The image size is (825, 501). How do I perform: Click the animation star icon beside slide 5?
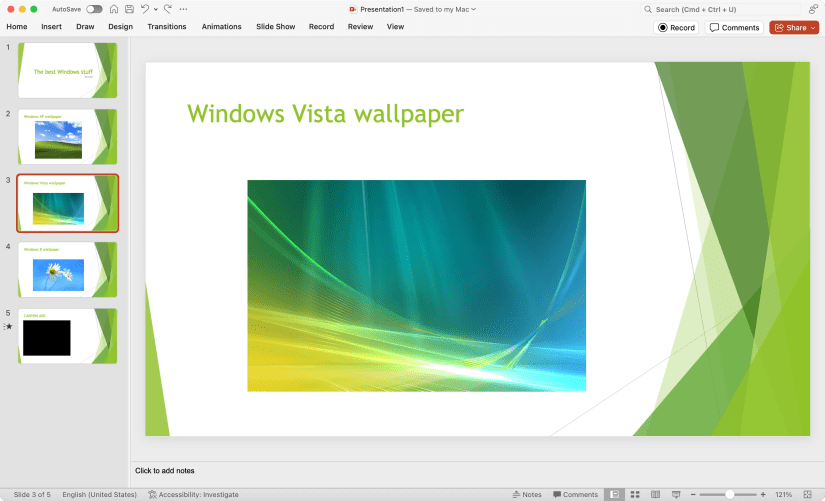point(8,326)
